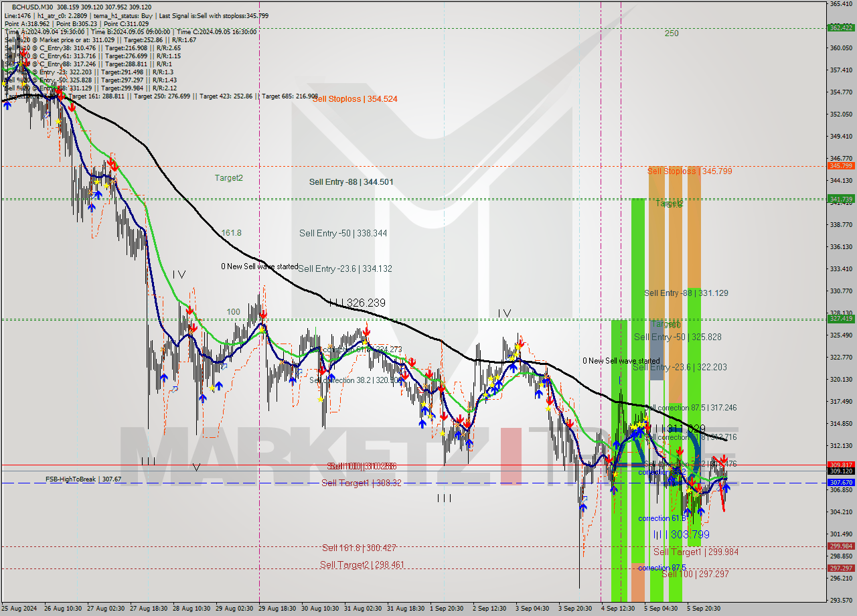Select 'Sell Entry -23.6 | 334.132' label
Screen dimensions: 857x616
[345, 269]
